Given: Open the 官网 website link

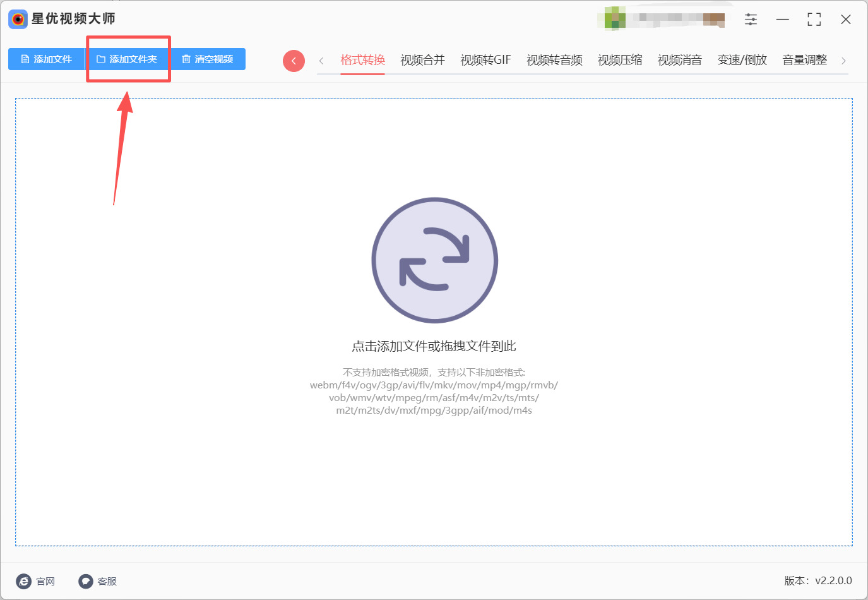Looking at the screenshot, I should pyautogui.click(x=36, y=581).
